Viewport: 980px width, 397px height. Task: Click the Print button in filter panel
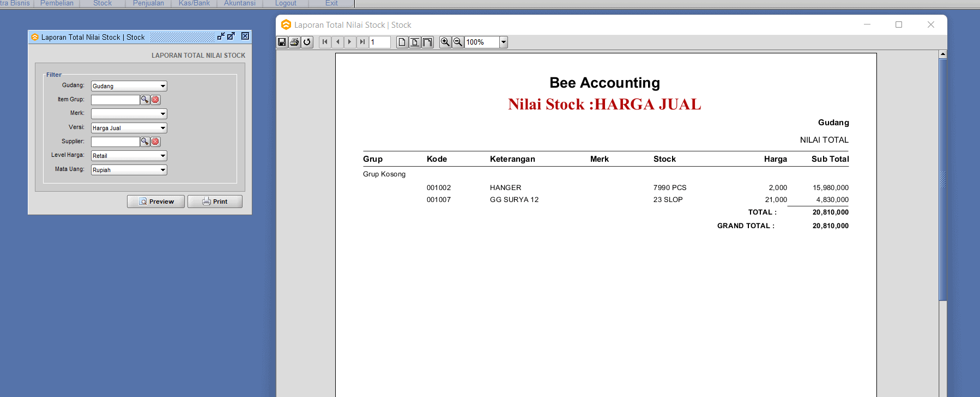(x=215, y=201)
